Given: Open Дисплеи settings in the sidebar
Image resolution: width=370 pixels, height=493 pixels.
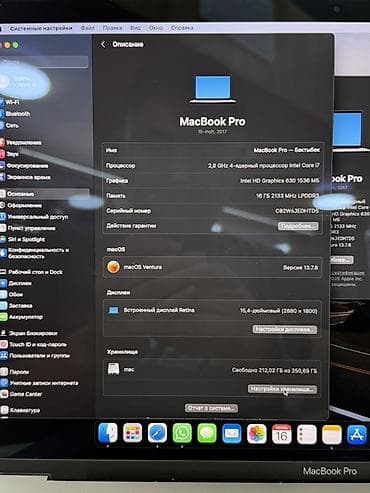Looking at the screenshot, I should click(16, 283).
